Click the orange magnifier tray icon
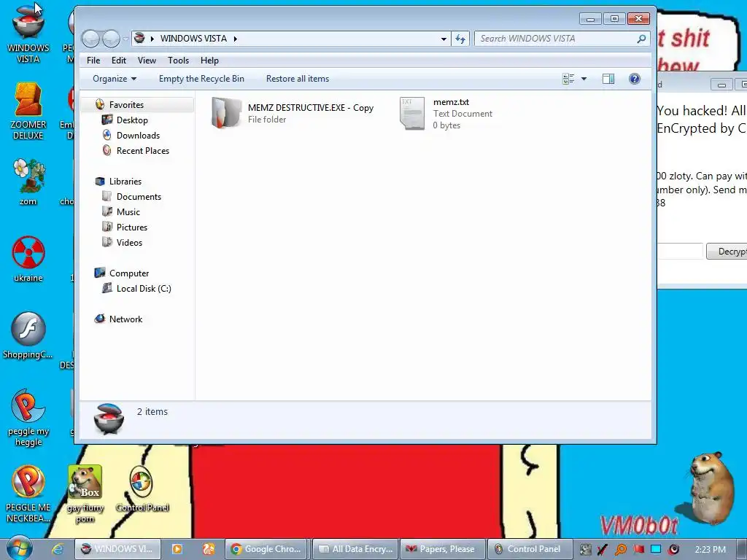Image resolution: width=747 pixels, height=560 pixels. point(621,549)
